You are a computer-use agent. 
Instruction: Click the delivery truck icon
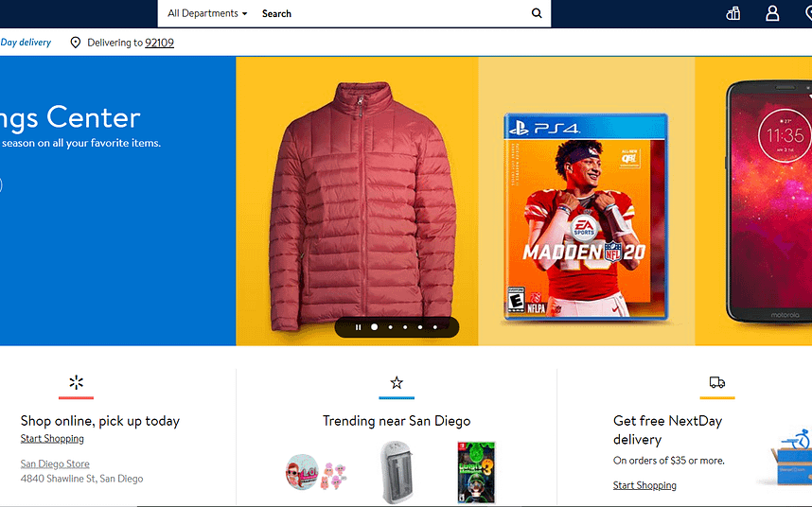click(717, 382)
